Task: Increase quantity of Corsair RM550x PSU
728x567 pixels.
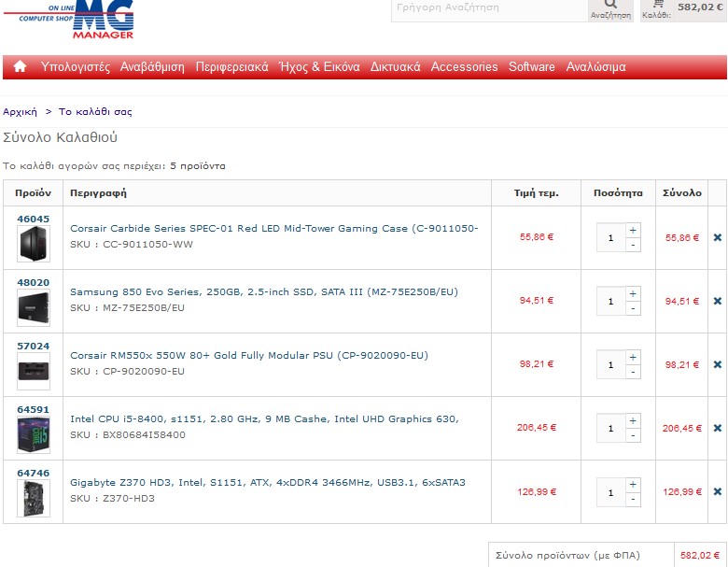Action: [633, 358]
